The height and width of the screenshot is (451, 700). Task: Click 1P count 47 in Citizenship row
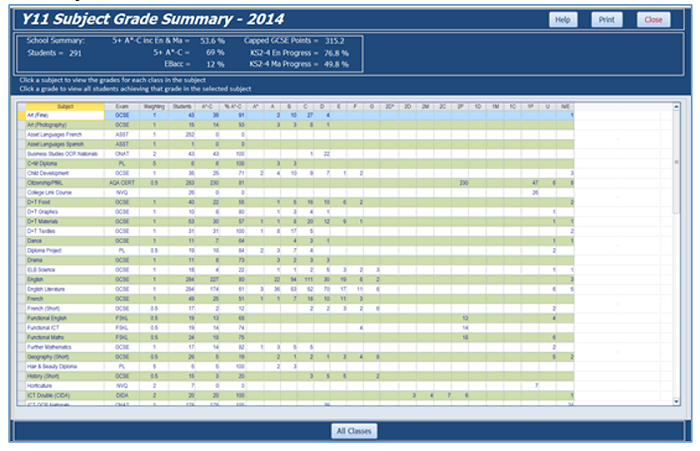530,183
